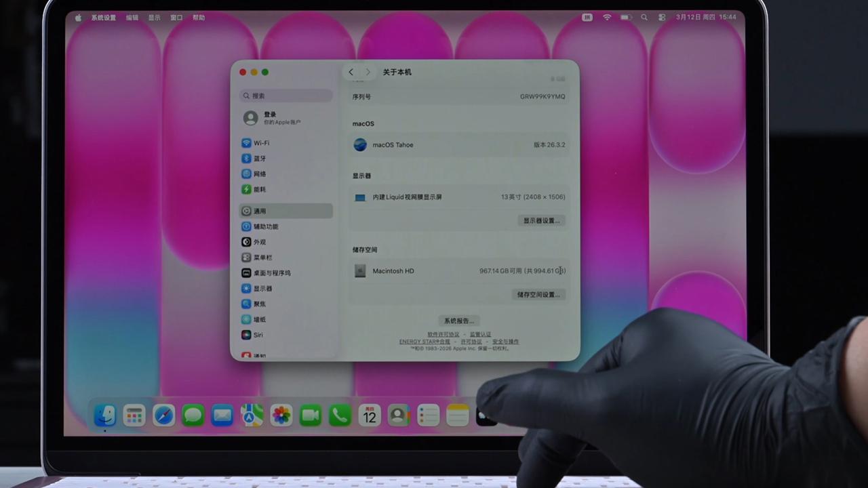Image resolution: width=868 pixels, height=488 pixels.
Task: Launch FaceTime from the Dock
Action: [311, 415]
